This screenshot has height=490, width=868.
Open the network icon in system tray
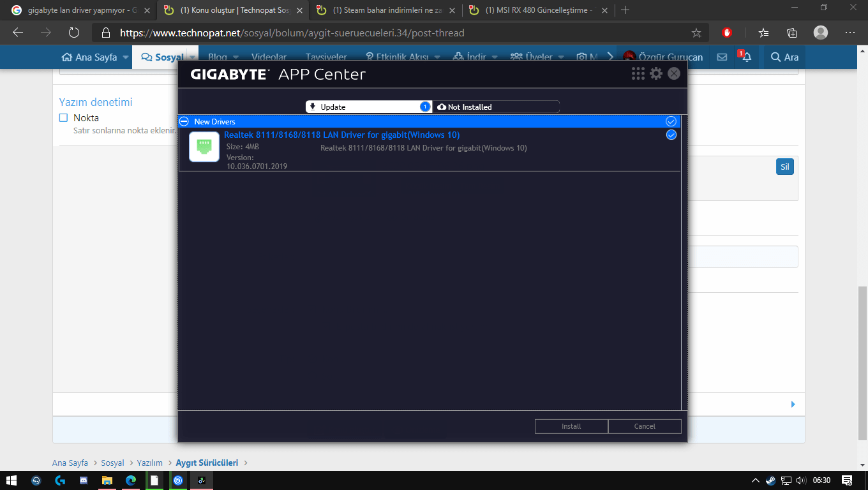(786, 480)
